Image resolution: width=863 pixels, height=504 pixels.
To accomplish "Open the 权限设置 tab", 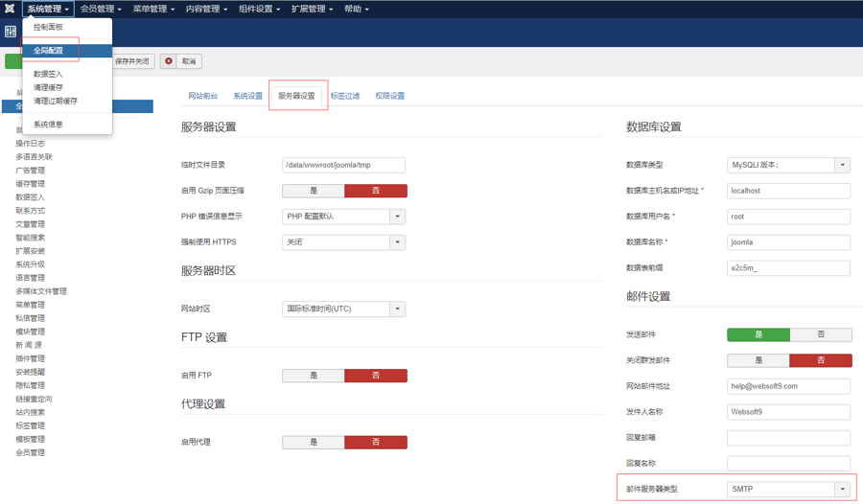I will [389, 96].
